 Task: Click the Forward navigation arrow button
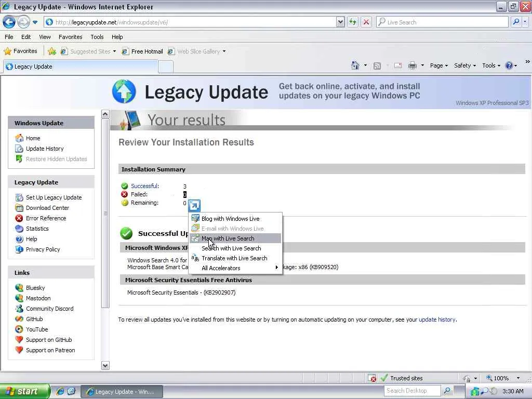coord(23,22)
